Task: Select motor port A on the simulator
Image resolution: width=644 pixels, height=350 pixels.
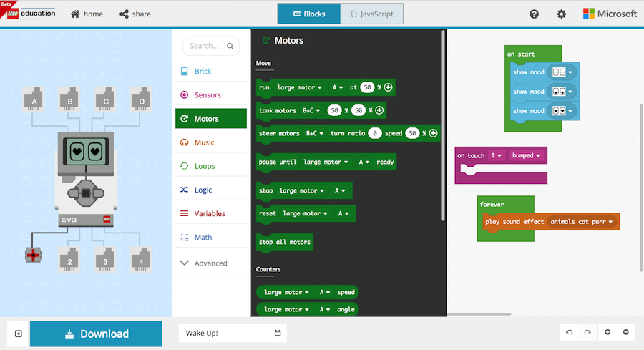Action: [x=34, y=99]
